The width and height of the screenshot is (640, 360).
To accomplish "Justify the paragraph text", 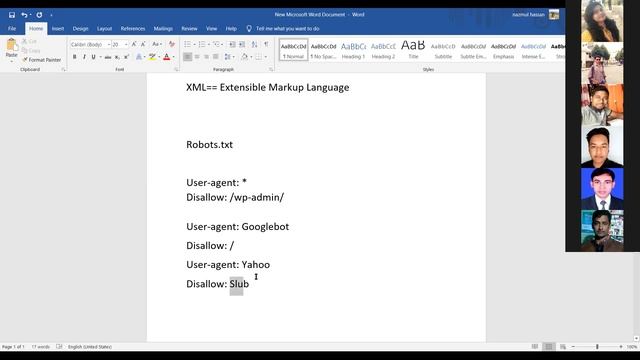I will 216,57.
